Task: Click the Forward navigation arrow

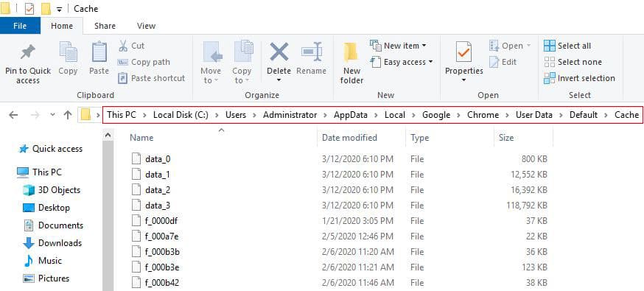Action: 35,115
